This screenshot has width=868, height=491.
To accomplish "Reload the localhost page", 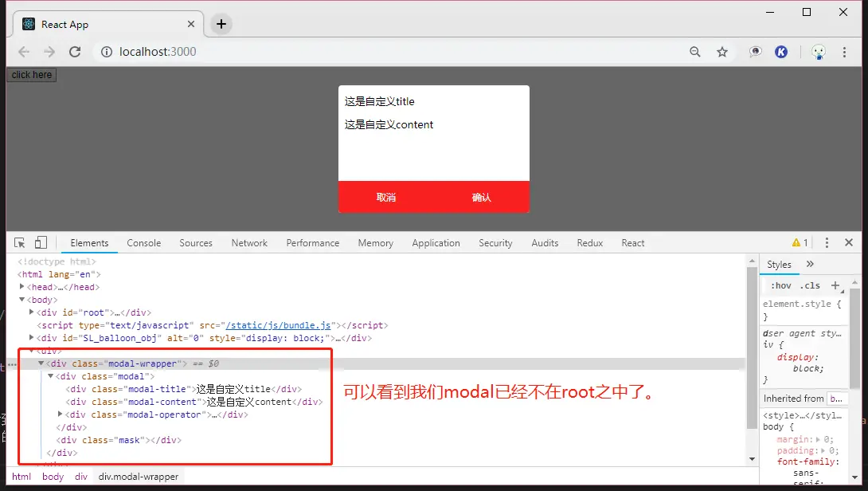I will tap(75, 52).
